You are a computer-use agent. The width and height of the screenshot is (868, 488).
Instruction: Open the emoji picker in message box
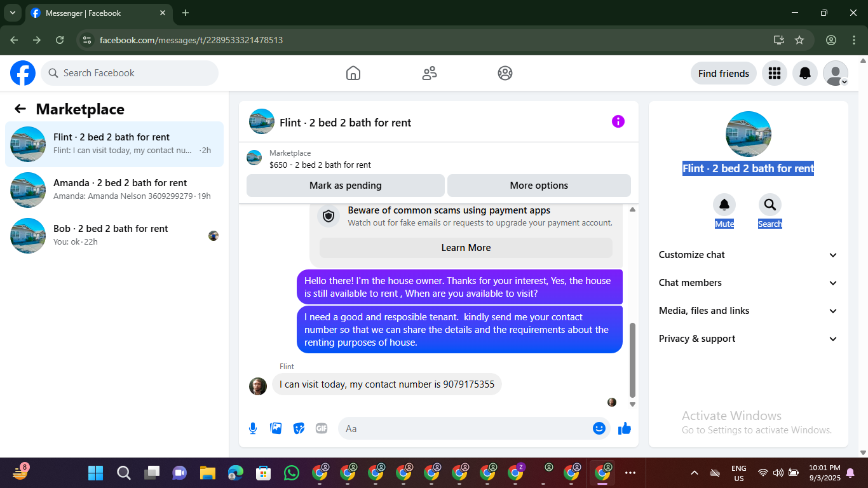coord(599,428)
